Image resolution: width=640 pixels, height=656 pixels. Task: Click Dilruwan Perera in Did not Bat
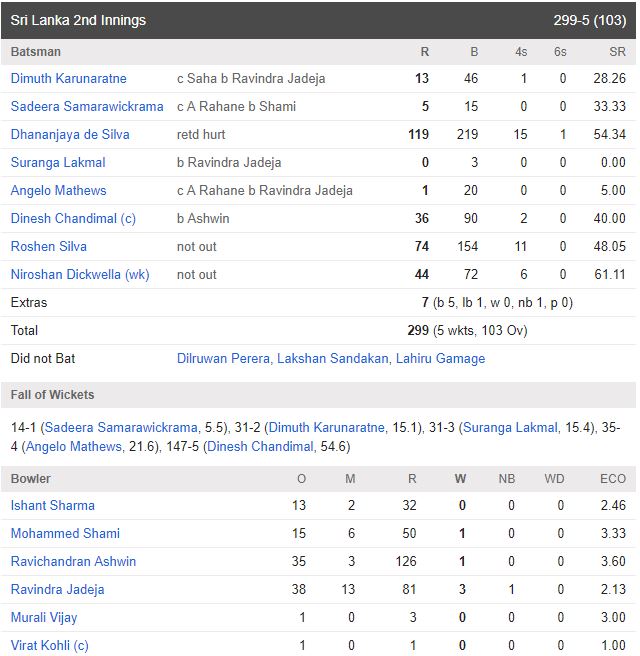coord(223,358)
